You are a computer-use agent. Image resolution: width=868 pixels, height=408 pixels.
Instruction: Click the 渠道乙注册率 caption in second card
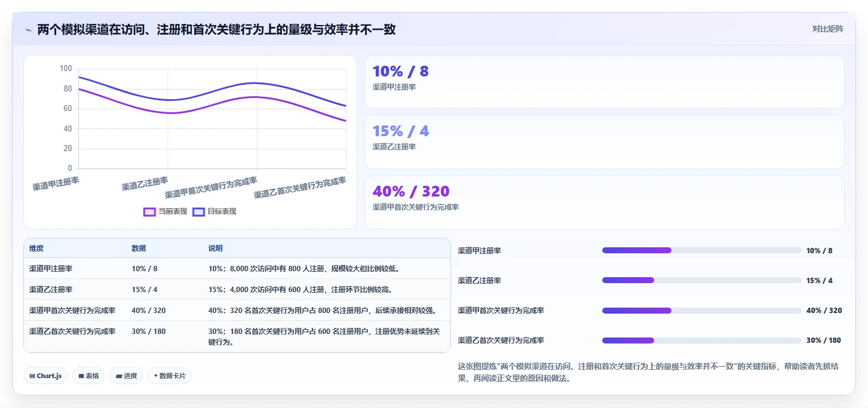394,147
